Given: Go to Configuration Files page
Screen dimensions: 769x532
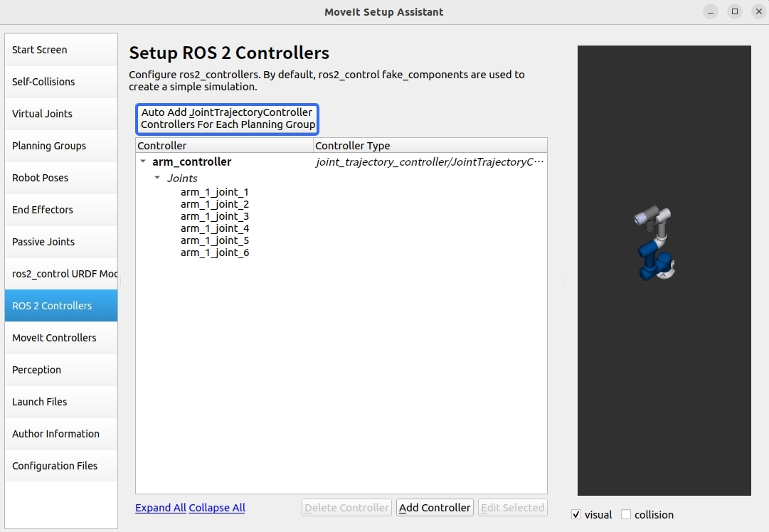Looking at the screenshot, I should tap(60, 466).
